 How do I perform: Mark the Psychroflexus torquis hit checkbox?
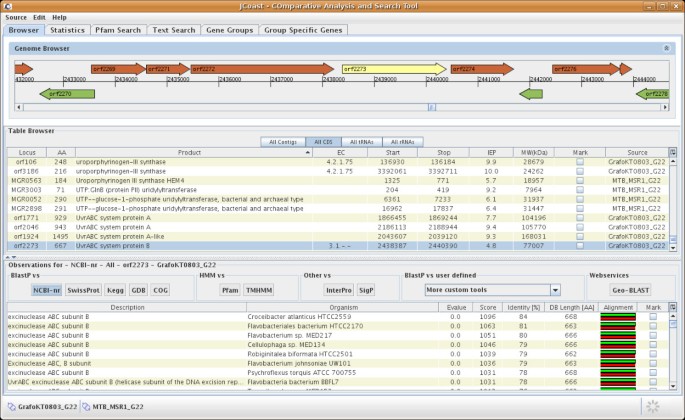click(653, 373)
